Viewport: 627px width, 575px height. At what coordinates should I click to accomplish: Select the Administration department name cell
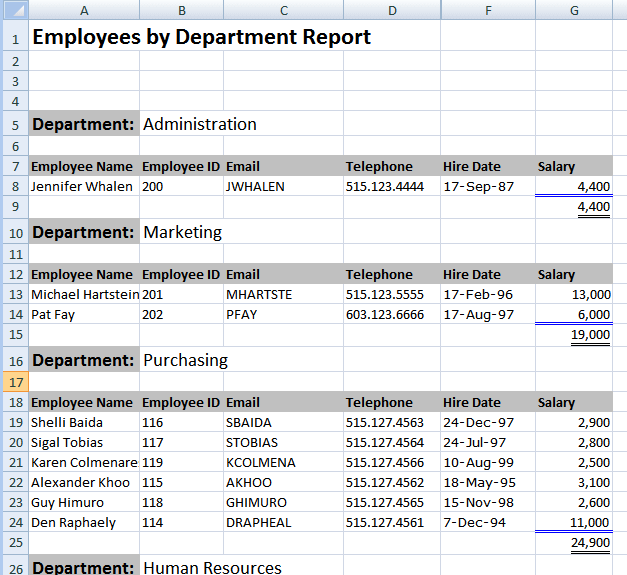click(x=200, y=125)
